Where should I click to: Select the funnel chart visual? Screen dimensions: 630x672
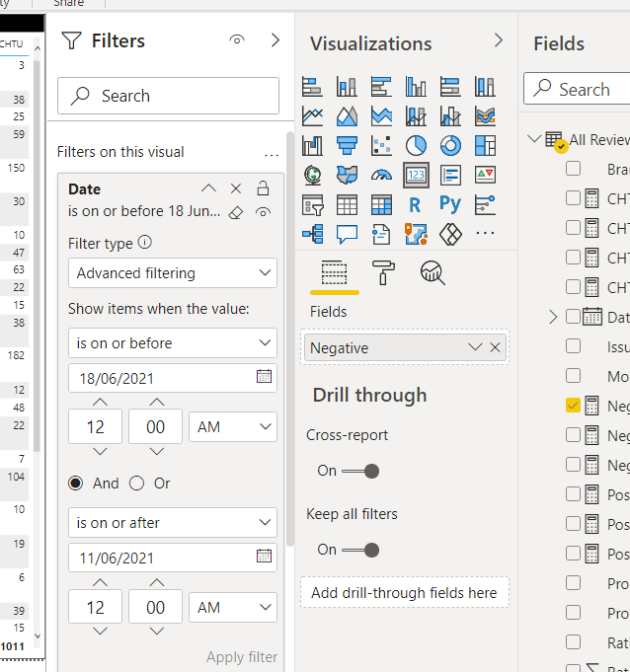347,146
